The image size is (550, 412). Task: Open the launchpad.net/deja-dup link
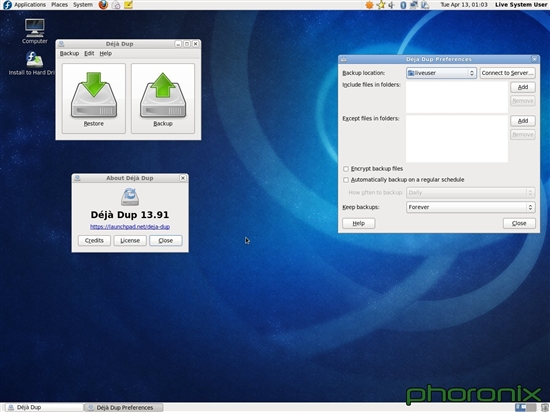click(x=130, y=227)
